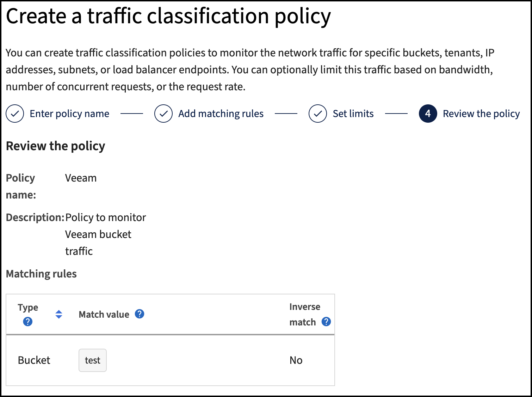Click the No inverse match value
The image size is (532, 397).
[296, 360]
